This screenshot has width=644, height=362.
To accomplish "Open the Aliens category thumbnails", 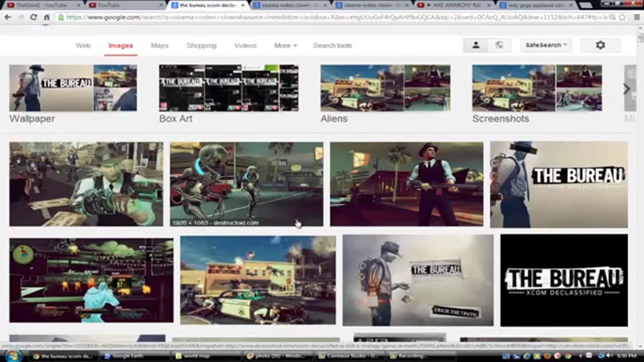I will (385, 88).
